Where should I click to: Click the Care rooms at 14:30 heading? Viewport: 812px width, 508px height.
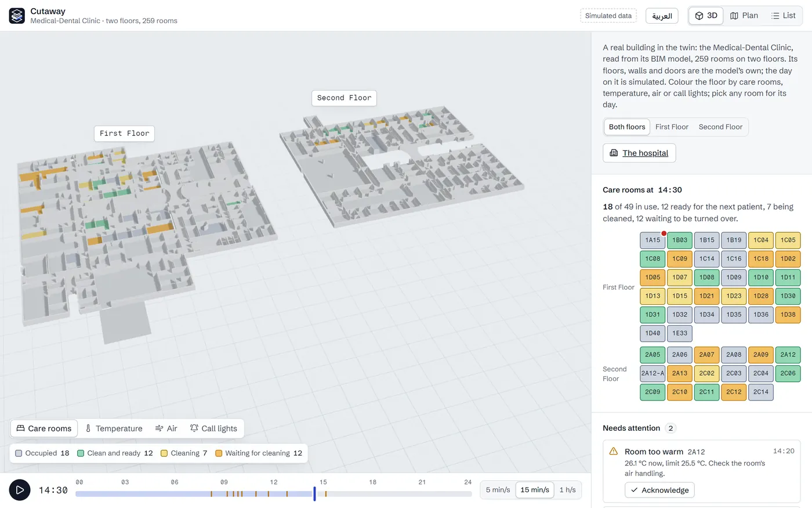[642, 190]
